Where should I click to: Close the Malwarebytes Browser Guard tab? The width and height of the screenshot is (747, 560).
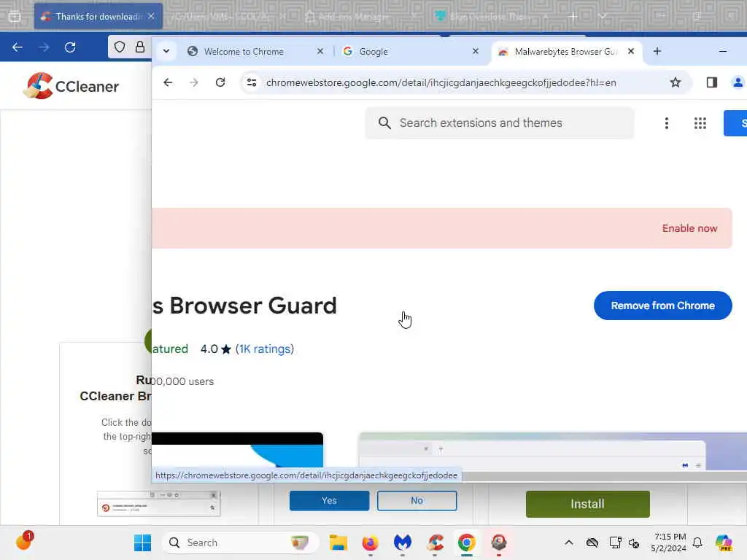pos(631,51)
